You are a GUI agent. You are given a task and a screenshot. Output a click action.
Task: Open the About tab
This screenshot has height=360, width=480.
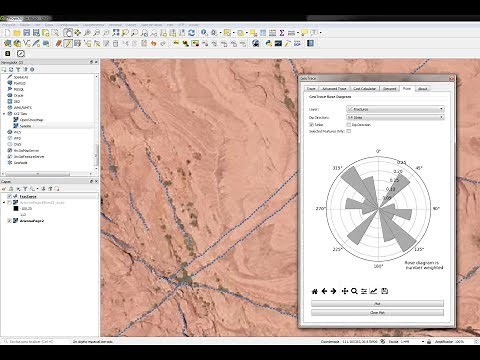[x=423, y=89]
